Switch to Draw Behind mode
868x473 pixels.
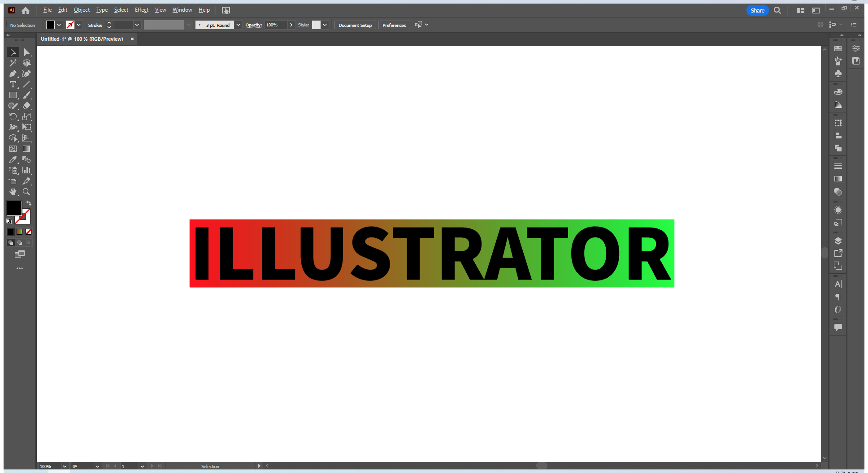point(20,243)
